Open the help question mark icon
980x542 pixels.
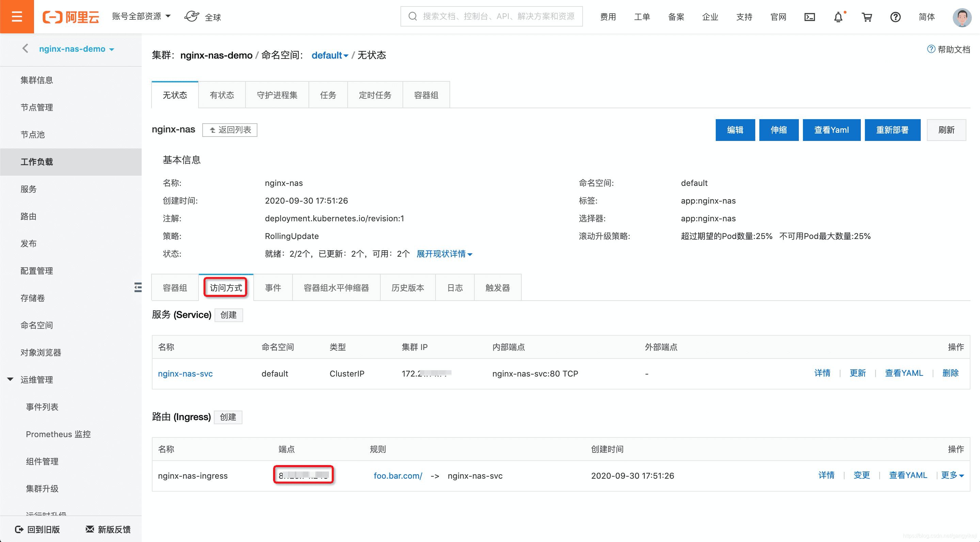point(895,17)
